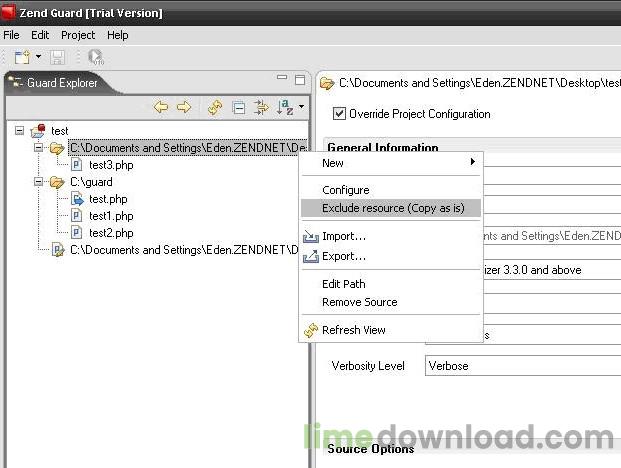Choose Exclude resource (Copy as is)

coord(391,208)
